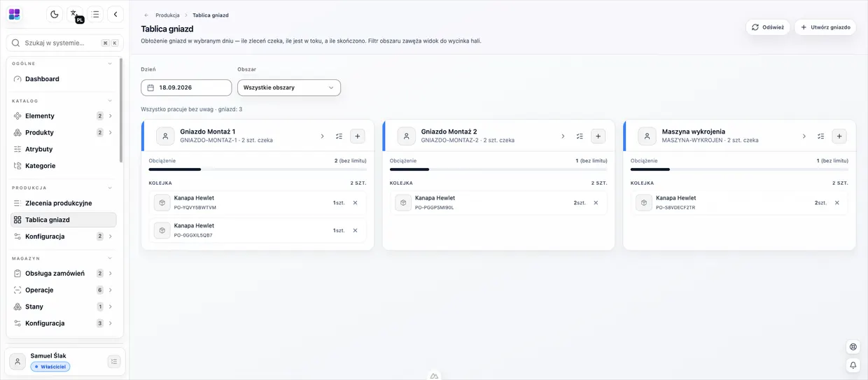Click package icon of order PO-PGGPSMI90L
This screenshot has width=868, height=380.
[403, 203]
